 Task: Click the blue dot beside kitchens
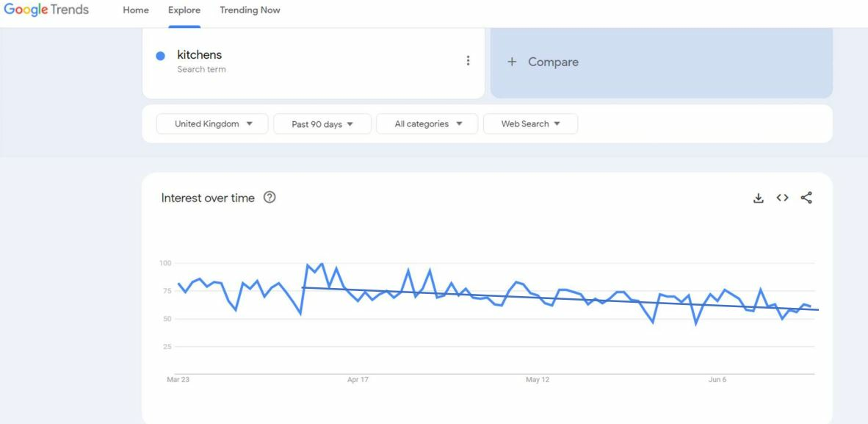(x=161, y=56)
